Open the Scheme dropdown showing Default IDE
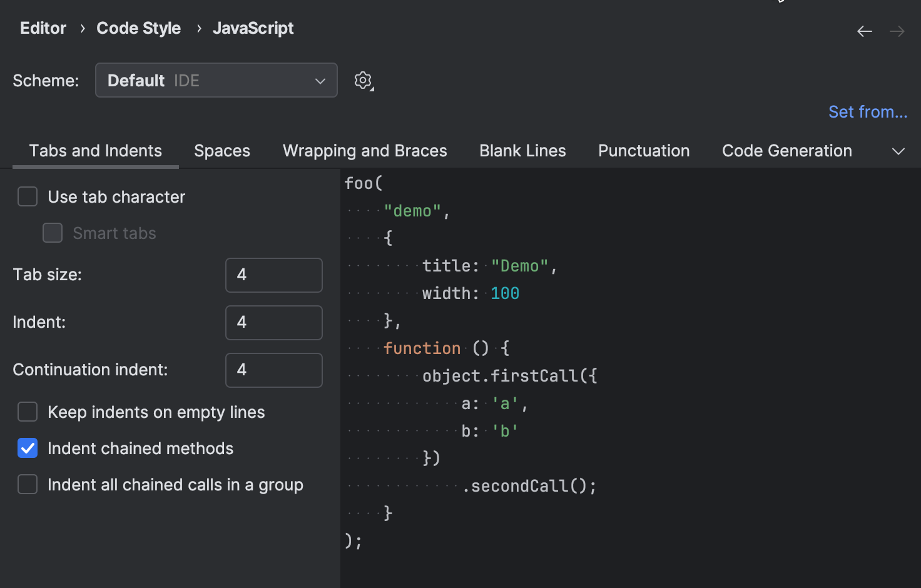Screen dimensions: 921x588 [x=216, y=80]
